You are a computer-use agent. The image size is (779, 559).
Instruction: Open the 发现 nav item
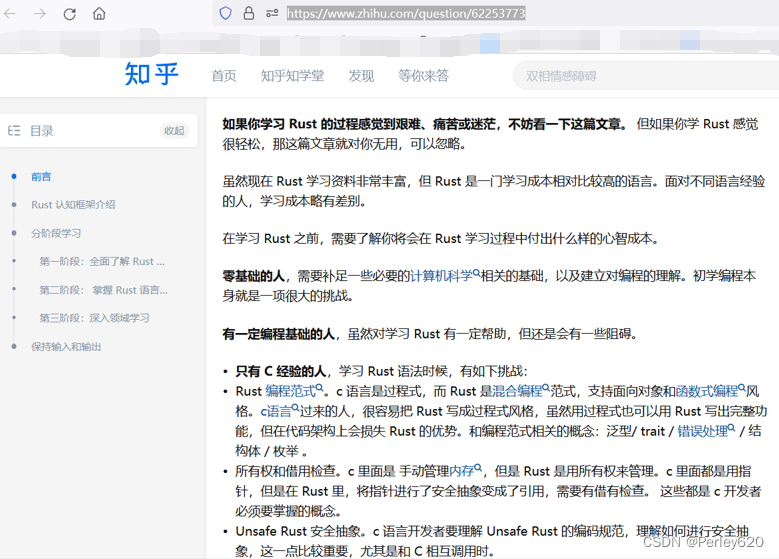[361, 76]
